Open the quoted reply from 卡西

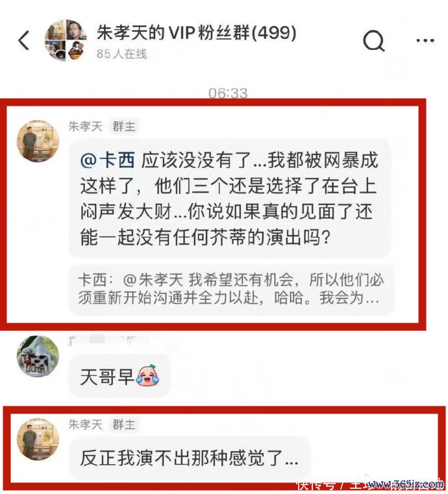pos(230,290)
